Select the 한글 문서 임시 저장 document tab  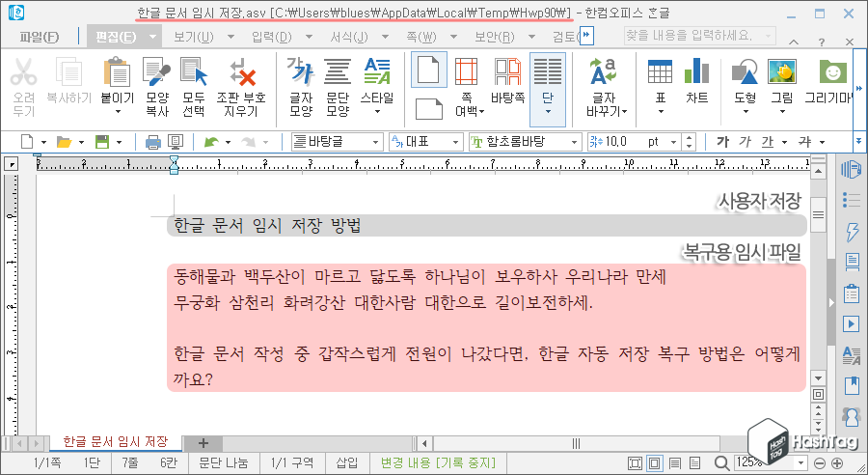(115, 442)
